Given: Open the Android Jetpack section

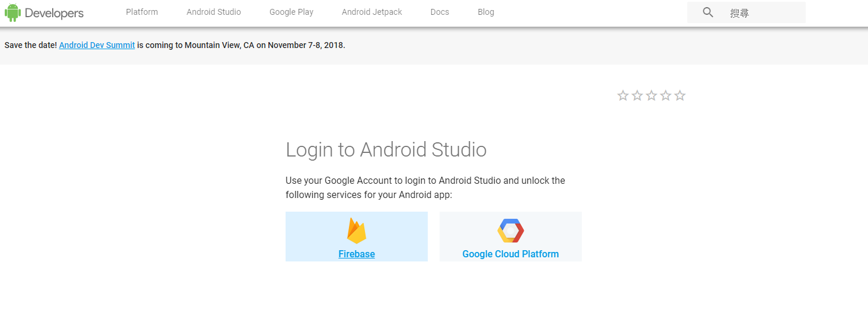Looking at the screenshot, I should point(372,12).
